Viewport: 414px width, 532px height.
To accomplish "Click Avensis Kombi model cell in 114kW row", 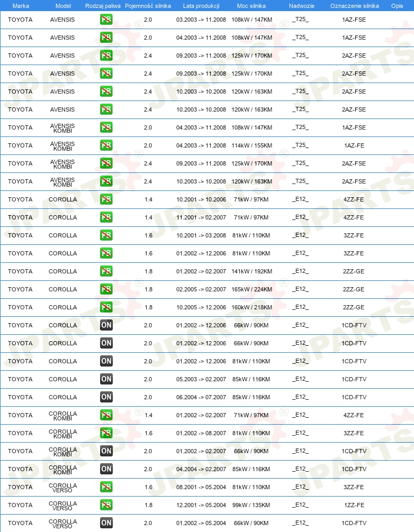I will 62,146.
